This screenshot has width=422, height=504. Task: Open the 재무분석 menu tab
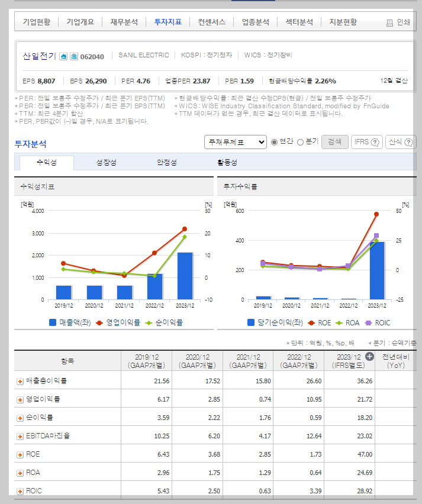(124, 22)
